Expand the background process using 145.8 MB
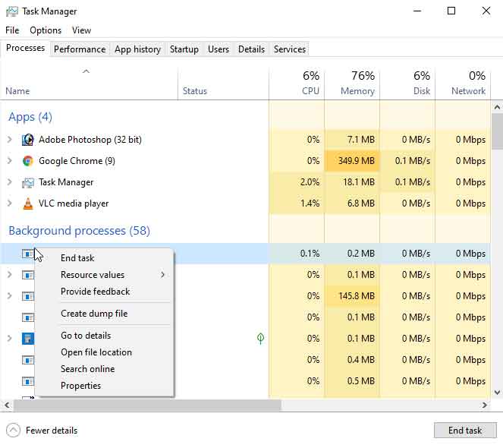The image size is (503, 448). pos(10,296)
